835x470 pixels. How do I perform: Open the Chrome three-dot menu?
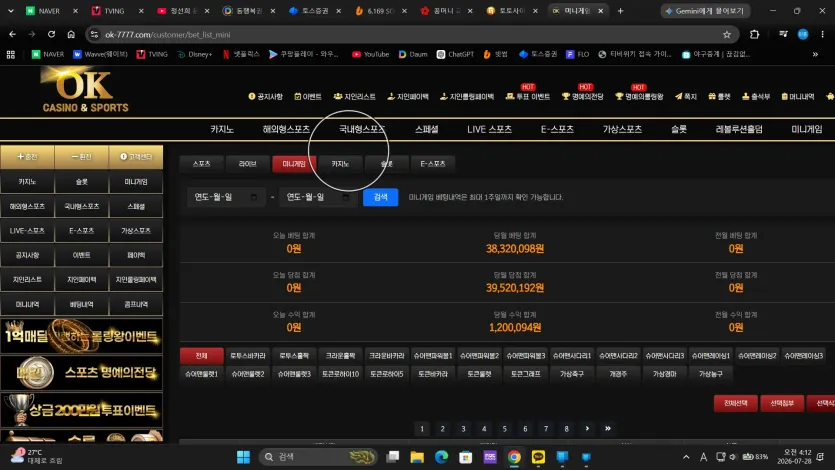822,34
